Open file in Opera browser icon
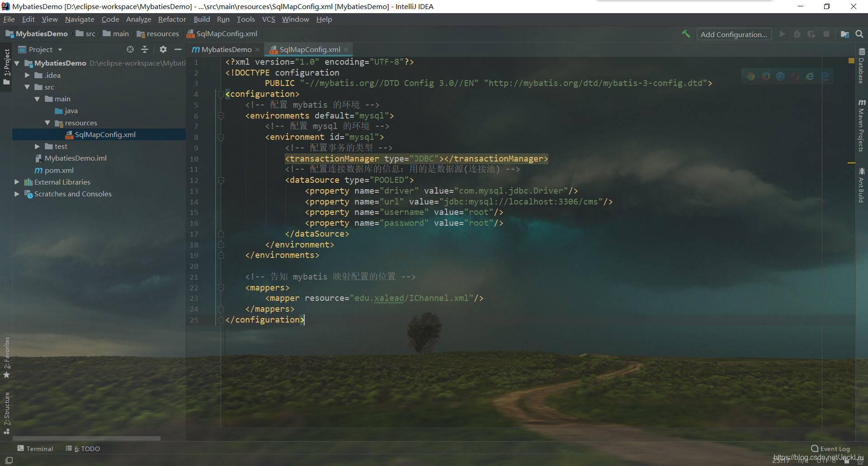This screenshot has width=868, height=466. 795,76
